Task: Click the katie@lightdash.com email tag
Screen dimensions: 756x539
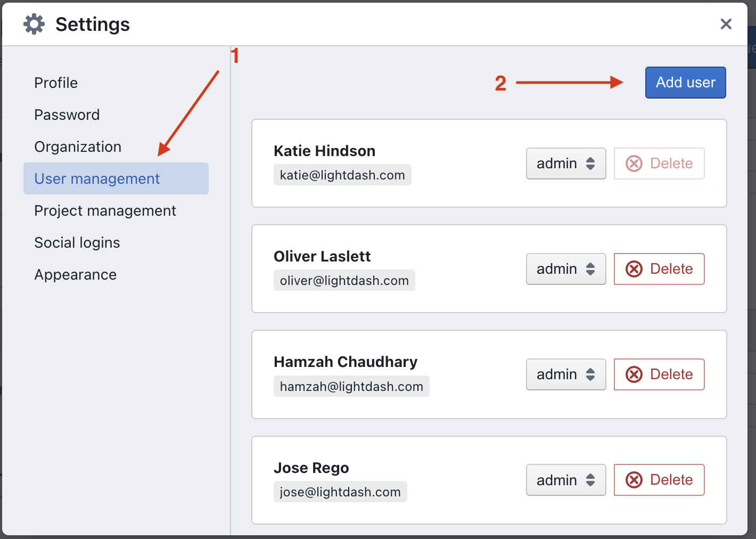Action: (x=342, y=175)
